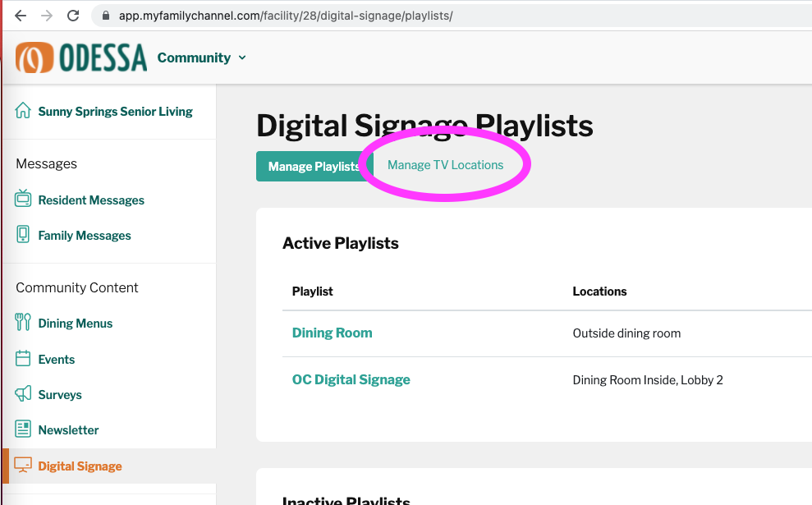Click the phone icon for Family Messages

pyautogui.click(x=23, y=234)
